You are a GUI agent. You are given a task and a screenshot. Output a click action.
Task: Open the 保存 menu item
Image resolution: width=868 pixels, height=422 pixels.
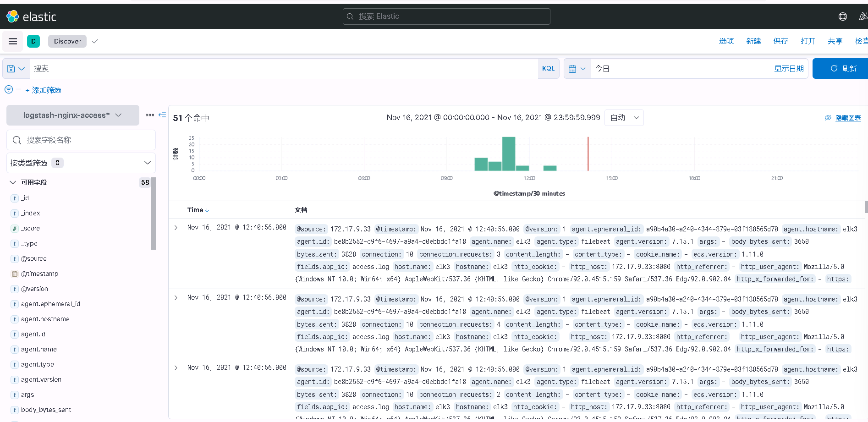(x=780, y=41)
